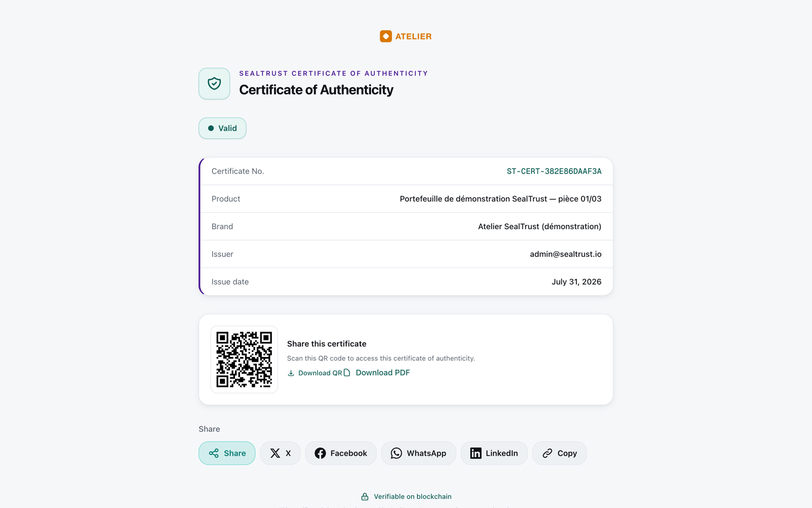Share via the WhatsApp button
Screen dimensions: 812x508
point(418,453)
